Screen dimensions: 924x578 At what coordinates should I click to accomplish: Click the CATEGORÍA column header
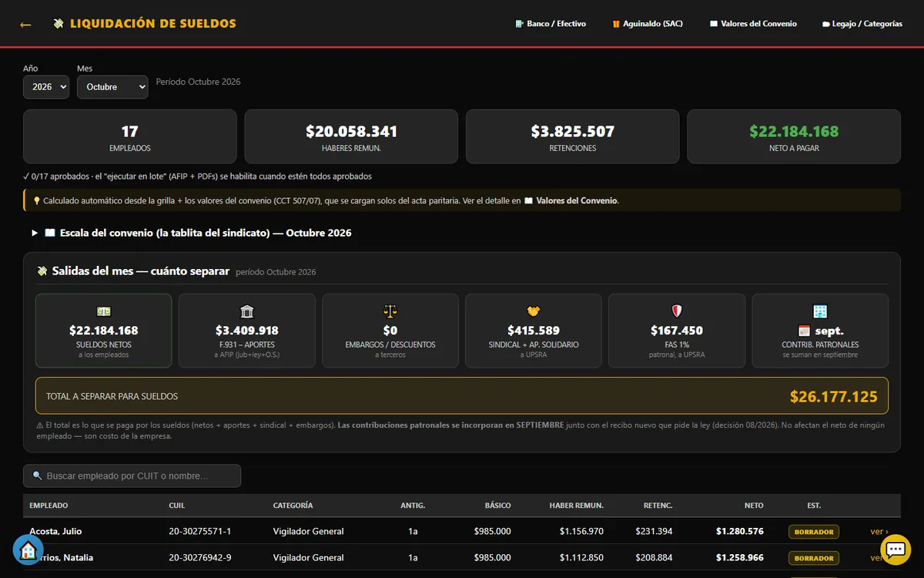click(x=293, y=506)
